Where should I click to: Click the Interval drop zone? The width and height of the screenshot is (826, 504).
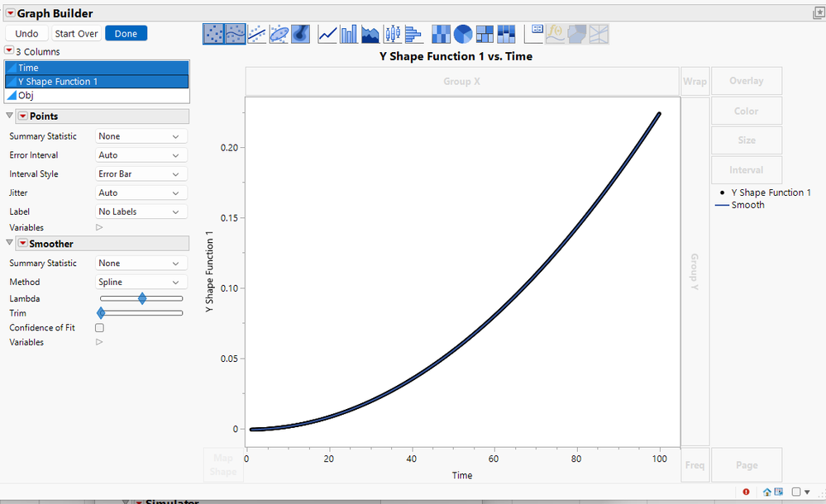tap(747, 170)
